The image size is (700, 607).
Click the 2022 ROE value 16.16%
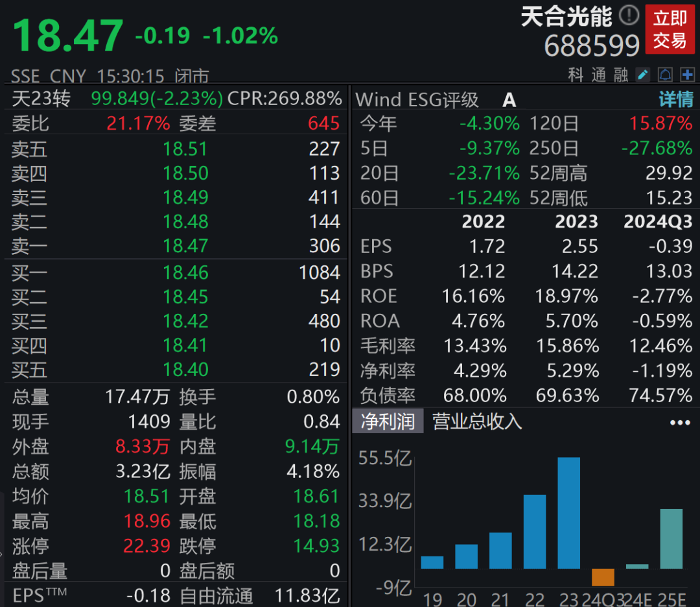tap(473, 296)
